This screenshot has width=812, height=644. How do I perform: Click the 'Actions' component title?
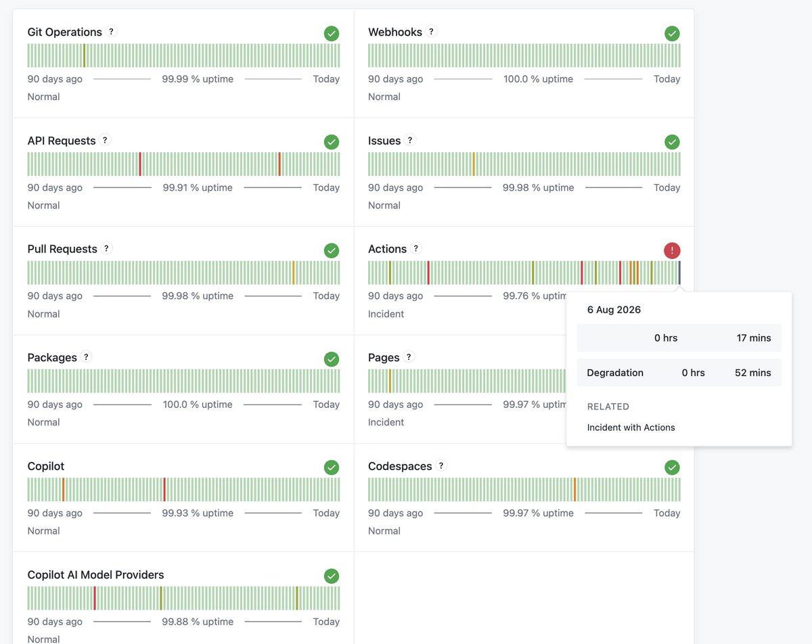(387, 249)
